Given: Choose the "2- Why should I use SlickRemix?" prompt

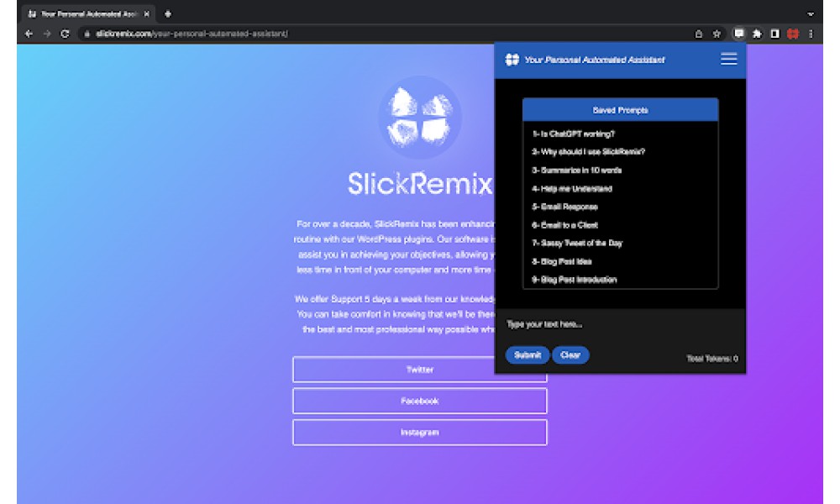Looking at the screenshot, I should 588,152.
